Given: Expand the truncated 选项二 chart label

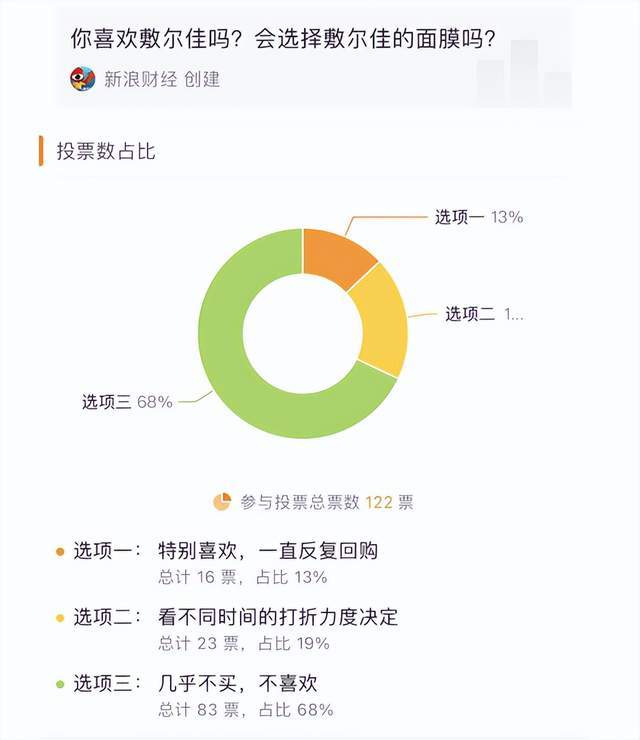Looking at the screenshot, I should coord(484,314).
